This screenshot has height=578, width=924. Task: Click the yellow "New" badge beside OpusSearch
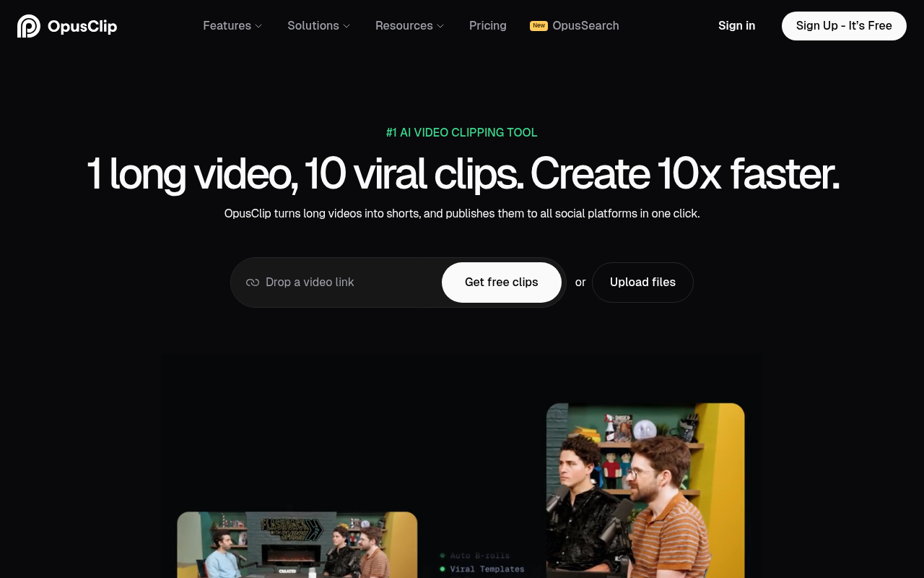pyautogui.click(x=539, y=25)
